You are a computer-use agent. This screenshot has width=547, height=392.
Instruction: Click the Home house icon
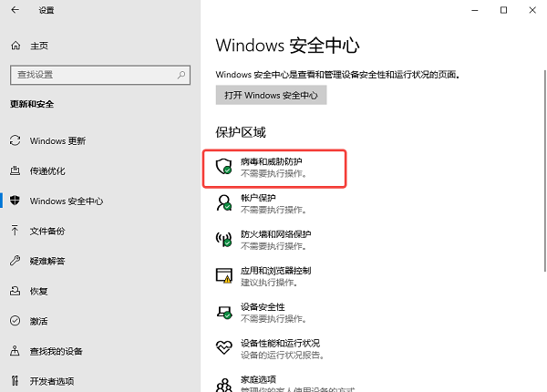pos(15,46)
